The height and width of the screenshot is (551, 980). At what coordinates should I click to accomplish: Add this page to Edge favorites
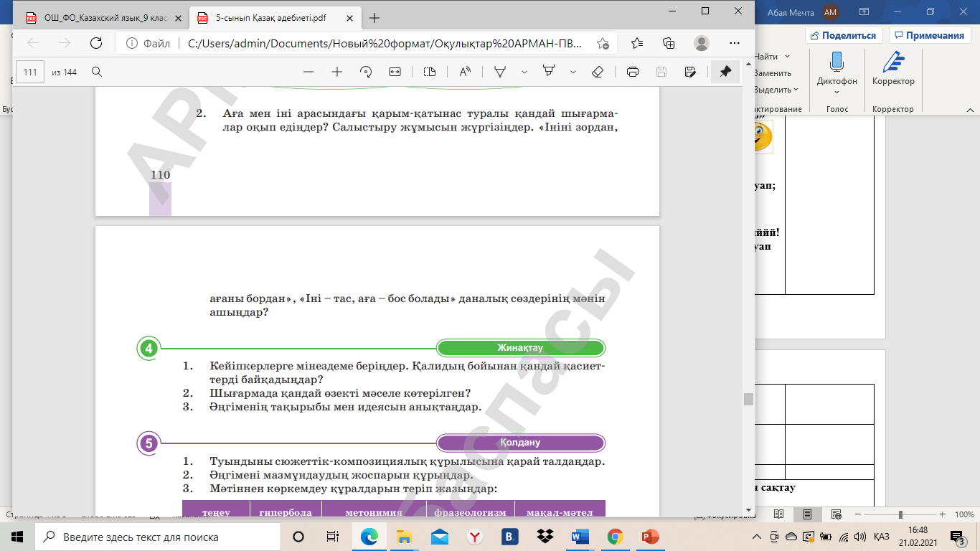(603, 43)
